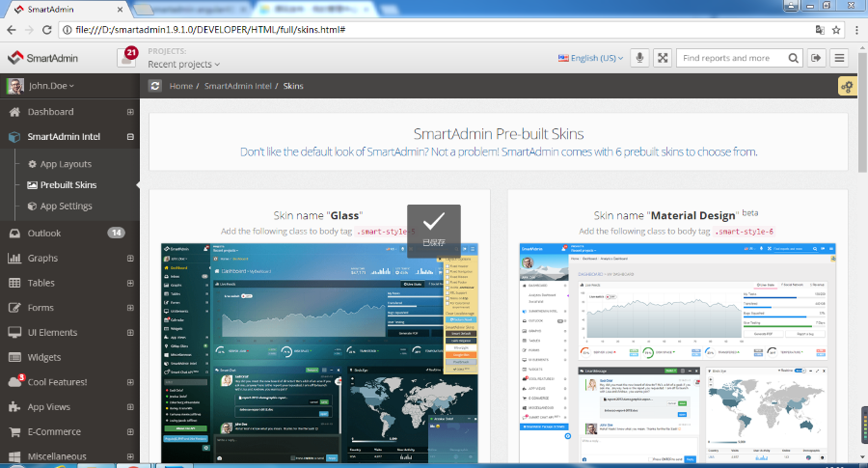Image resolution: width=868 pixels, height=468 pixels.
Task: Click the SmartAdmin logo
Action: pyautogui.click(x=43, y=58)
